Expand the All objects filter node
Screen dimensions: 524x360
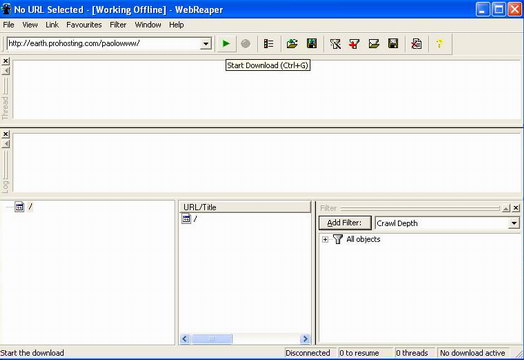click(325, 239)
